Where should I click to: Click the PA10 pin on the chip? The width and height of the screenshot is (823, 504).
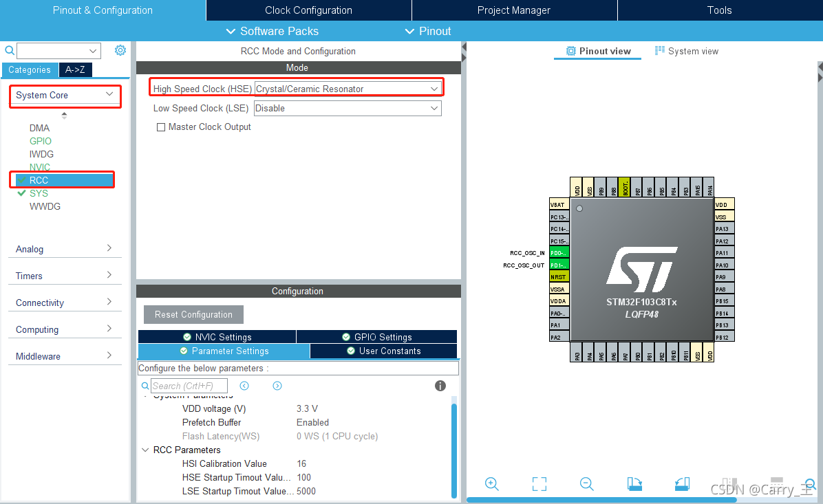point(725,265)
